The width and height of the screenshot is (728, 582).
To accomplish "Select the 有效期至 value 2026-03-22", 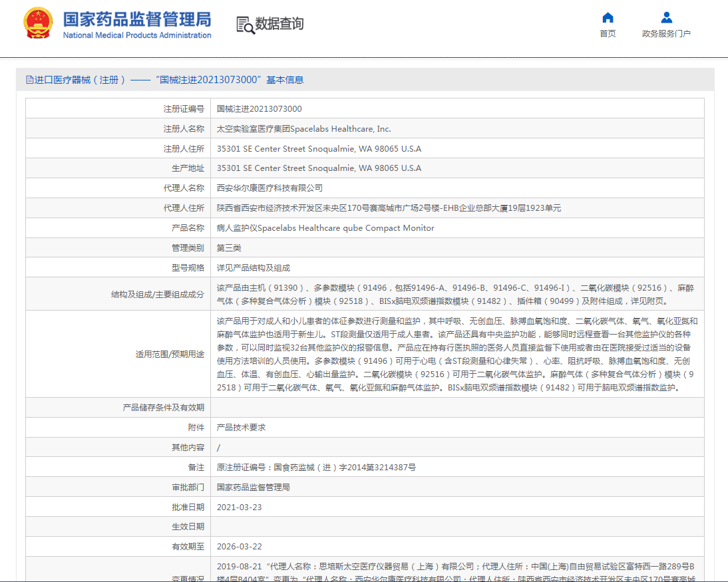I will pos(239,547).
